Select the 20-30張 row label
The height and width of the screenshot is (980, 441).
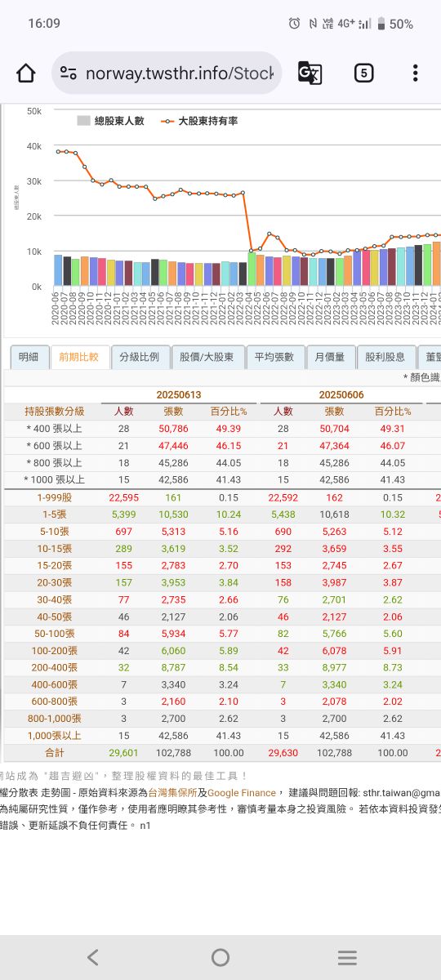click(x=53, y=582)
